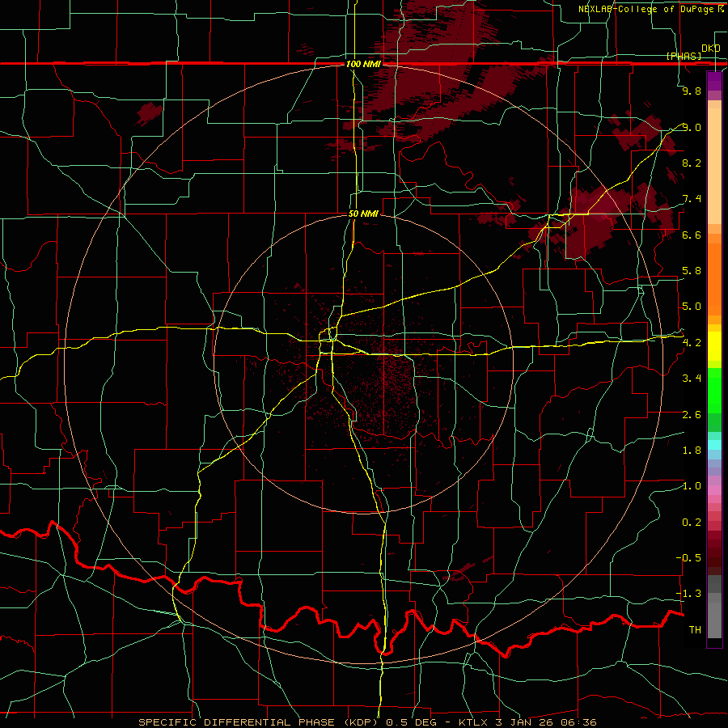Click the 5.8 scale value
This screenshot has width=728, height=728.
[692, 271]
